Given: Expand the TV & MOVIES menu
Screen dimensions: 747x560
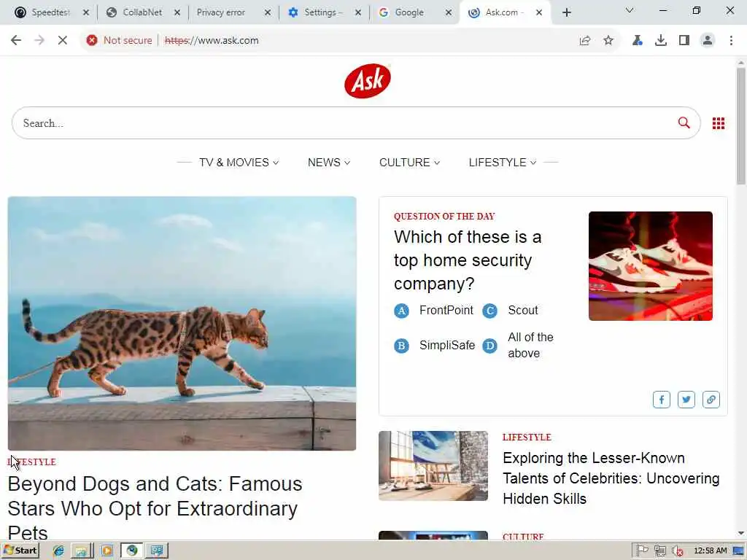Looking at the screenshot, I should tap(239, 163).
